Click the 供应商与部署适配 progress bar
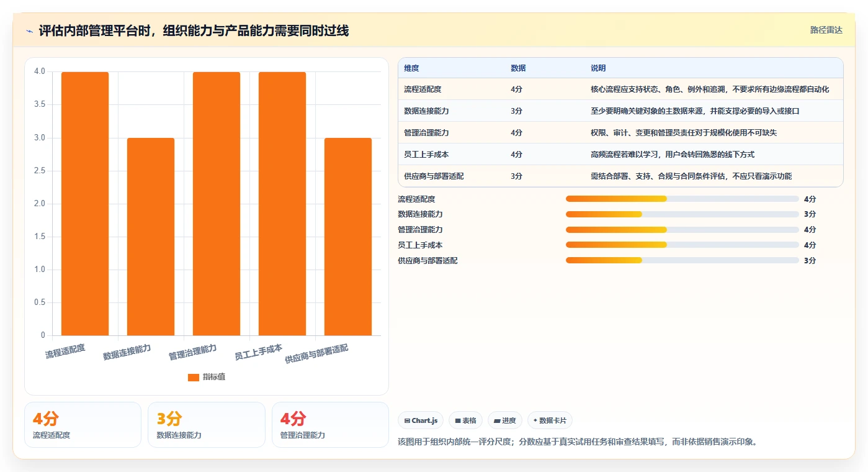The height and width of the screenshot is (472, 868). click(x=682, y=261)
